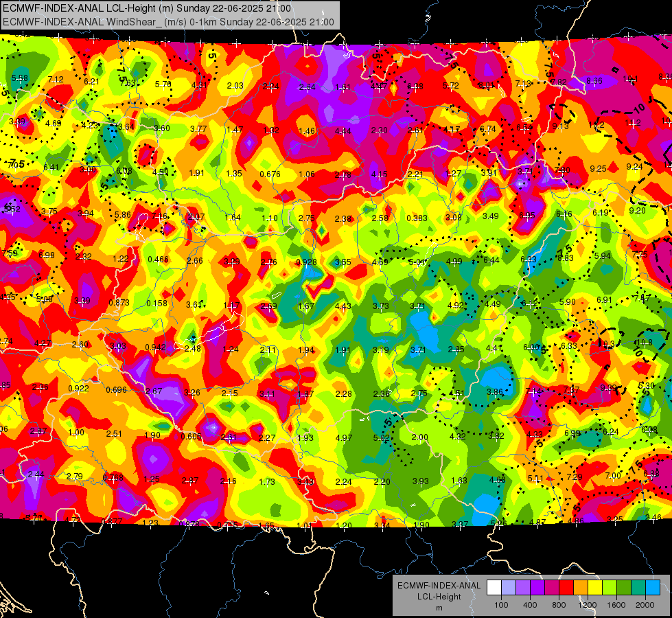Click the wind shear value 5.11
672x618 pixels.
click(x=535, y=478)
